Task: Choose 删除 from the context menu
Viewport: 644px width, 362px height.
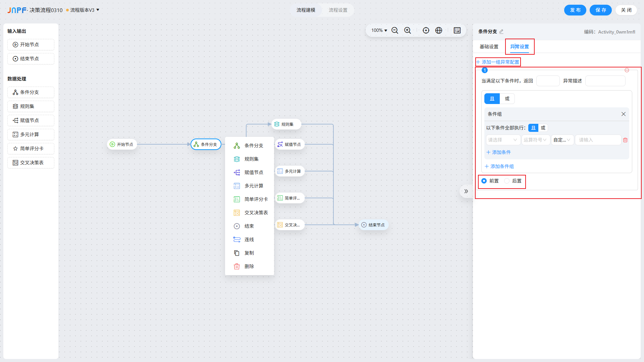Action: click(x=249, y=266)
